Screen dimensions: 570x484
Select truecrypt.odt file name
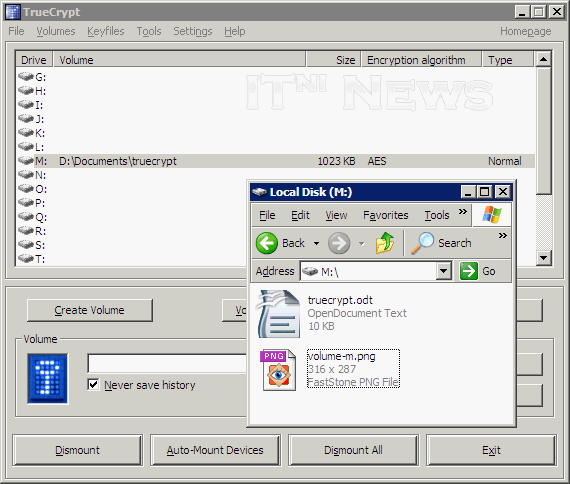coord(340,300)
